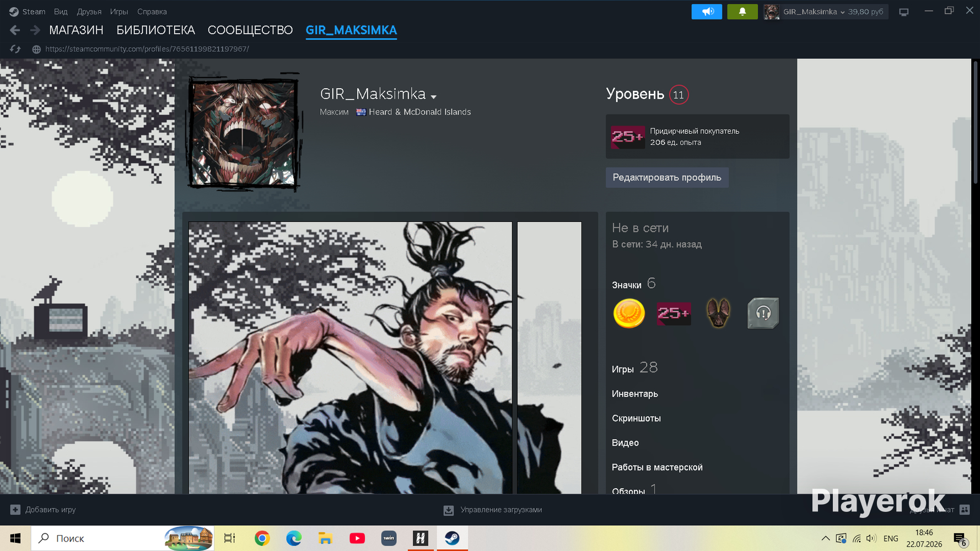Click the Steam taskbar icon
Image resolution: width=980 pixels, height=551 pixels.
pyautogui.click(x=452, y=538)
